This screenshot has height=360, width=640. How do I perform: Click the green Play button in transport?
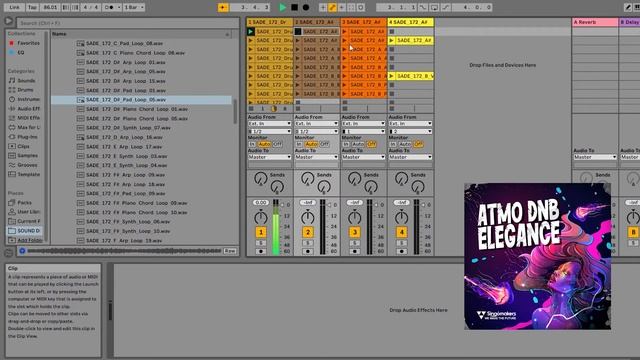[282, 7]
